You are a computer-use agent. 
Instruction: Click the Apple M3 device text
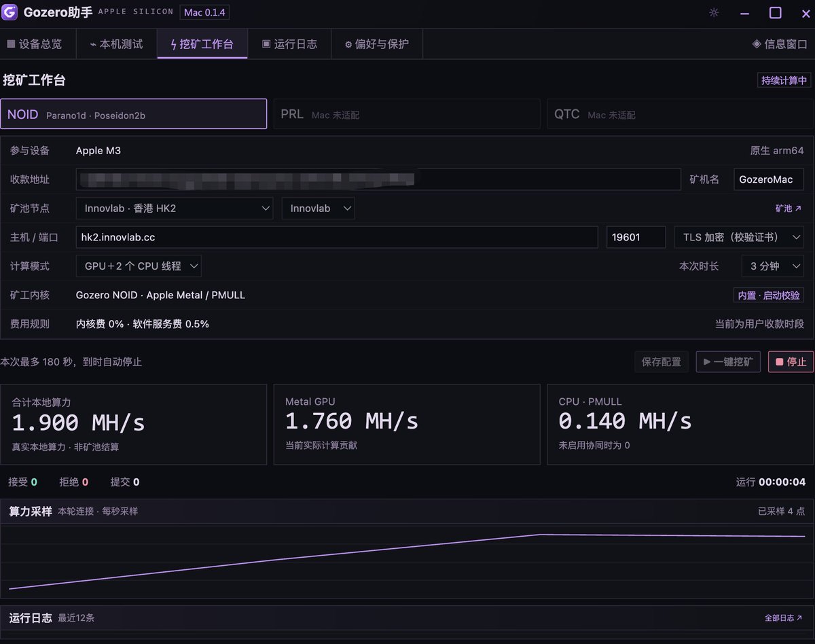98,150
